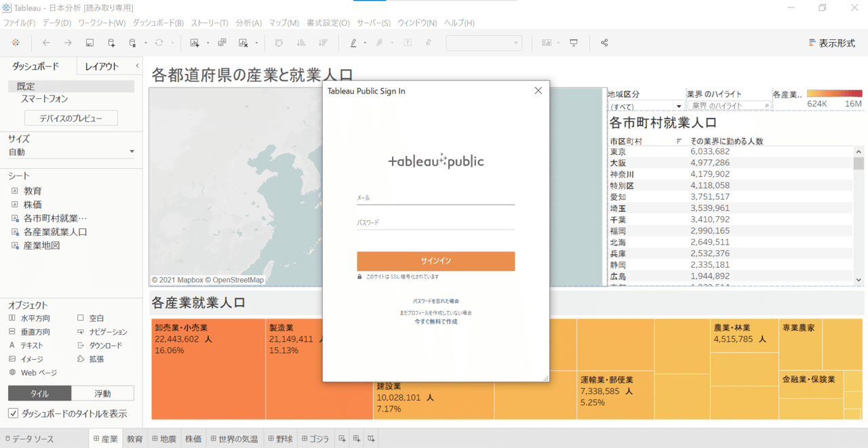Select the 浮動 layout toggle
Viewport: 868px width, 448px height.
point(102,393)
